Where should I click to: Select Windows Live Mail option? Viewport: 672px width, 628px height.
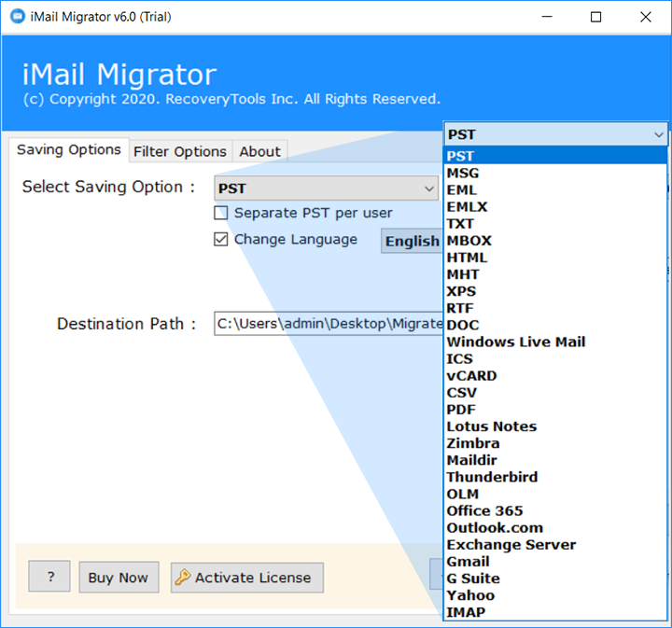click(555, 342)
